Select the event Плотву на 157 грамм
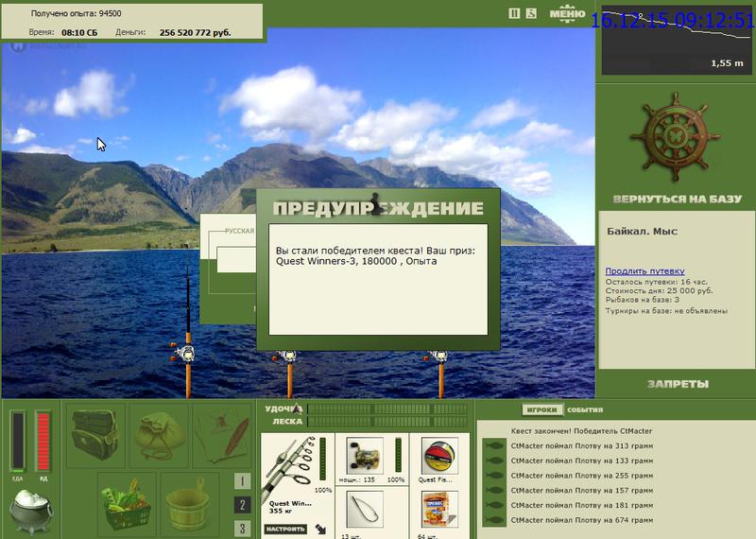 (582, 490)
